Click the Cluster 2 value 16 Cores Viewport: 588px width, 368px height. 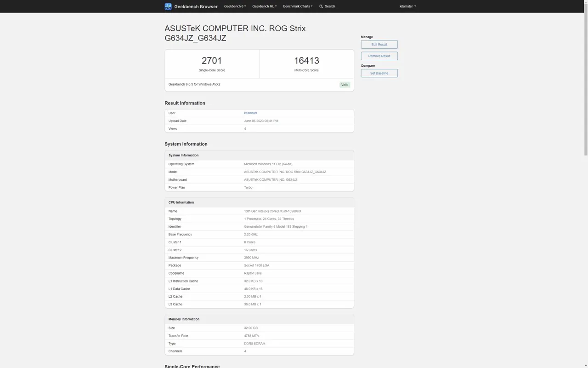250,250
